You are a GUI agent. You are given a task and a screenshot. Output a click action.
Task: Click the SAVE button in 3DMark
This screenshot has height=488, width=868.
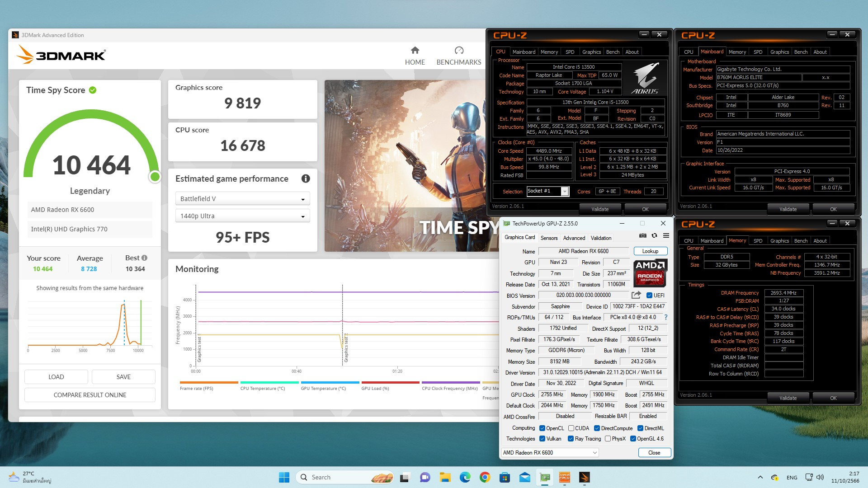click(123, 377)
